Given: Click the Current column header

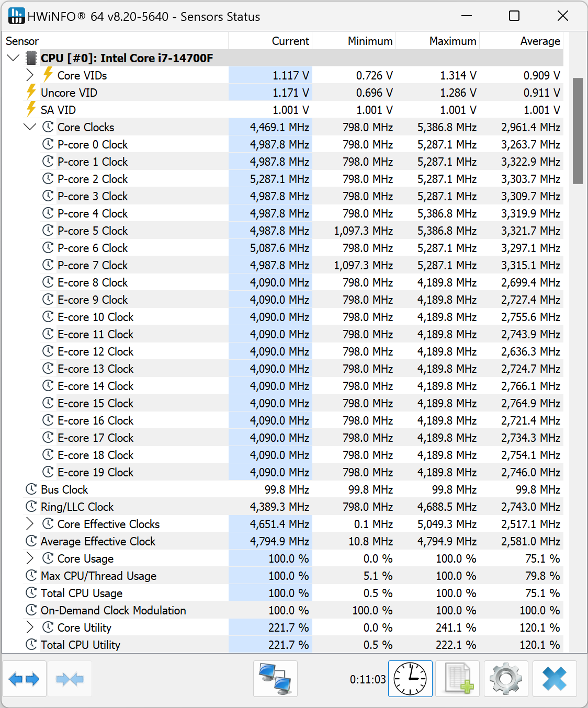Looking at the screenshot, I should (x=290, y=41).
